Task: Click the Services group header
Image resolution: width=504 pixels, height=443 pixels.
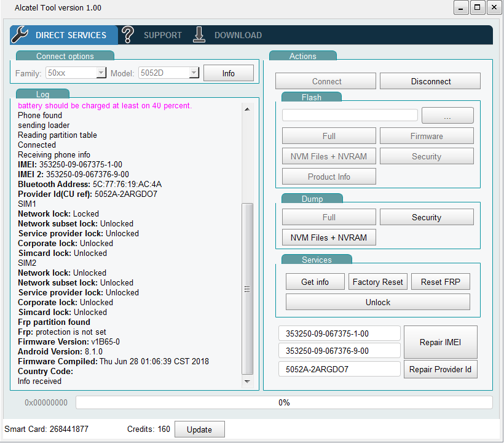Action: [x=317, y=259]
